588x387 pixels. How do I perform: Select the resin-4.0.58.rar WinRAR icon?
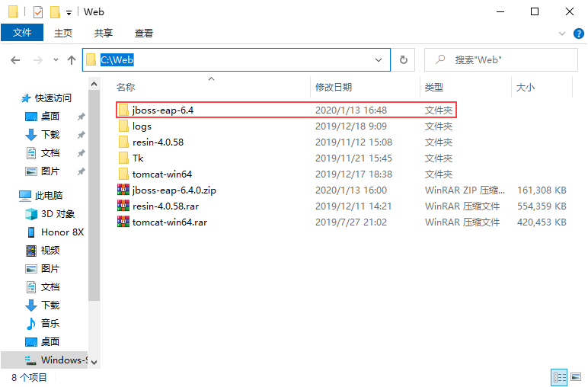[x=123, y=206]
